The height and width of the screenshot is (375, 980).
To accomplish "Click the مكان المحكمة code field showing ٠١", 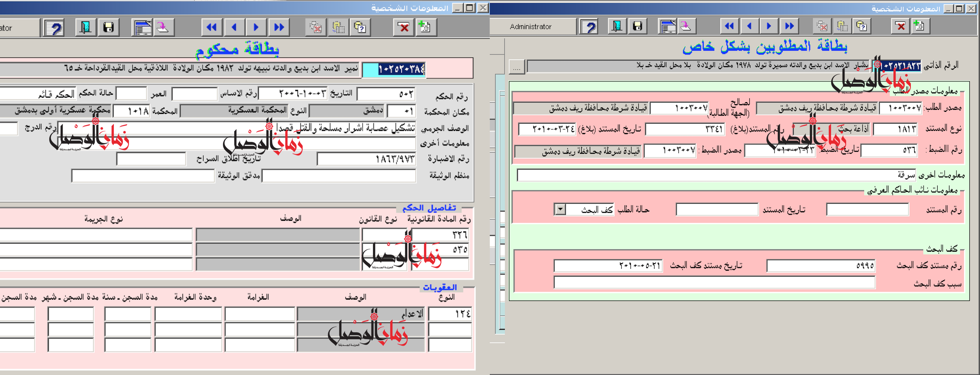I will tap(401, 111).
